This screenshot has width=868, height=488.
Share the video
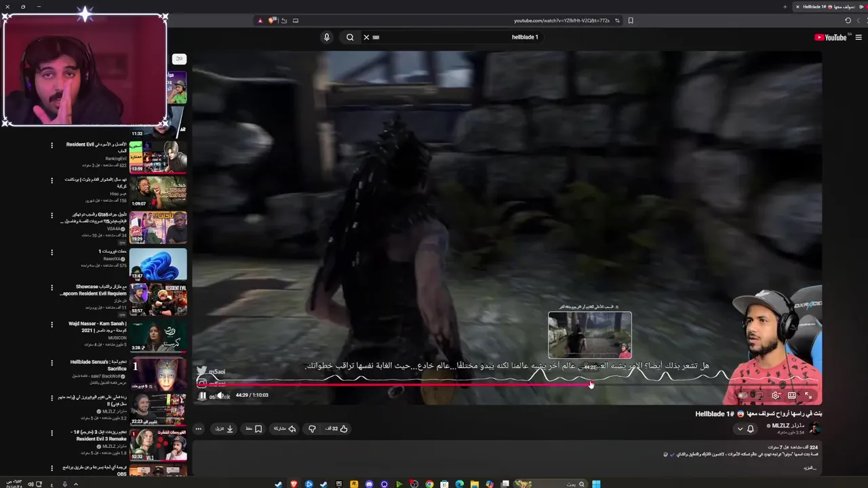(x=285, y=428)
